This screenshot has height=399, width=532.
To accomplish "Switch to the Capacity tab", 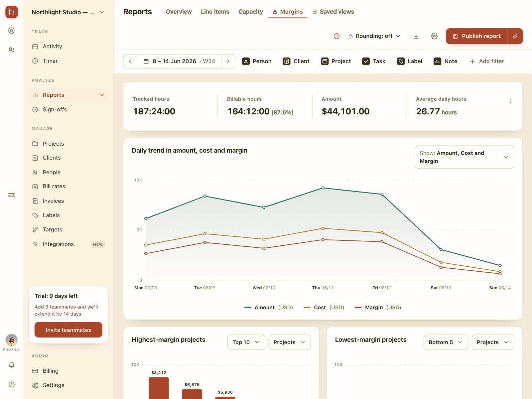I will pyautogui.click(x=251, y=12).
